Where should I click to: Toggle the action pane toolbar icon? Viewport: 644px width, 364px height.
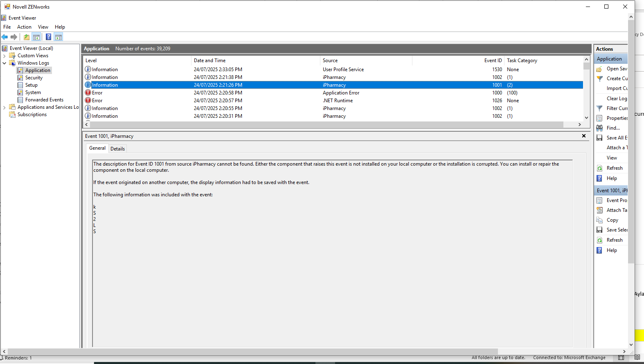point(59,37)
